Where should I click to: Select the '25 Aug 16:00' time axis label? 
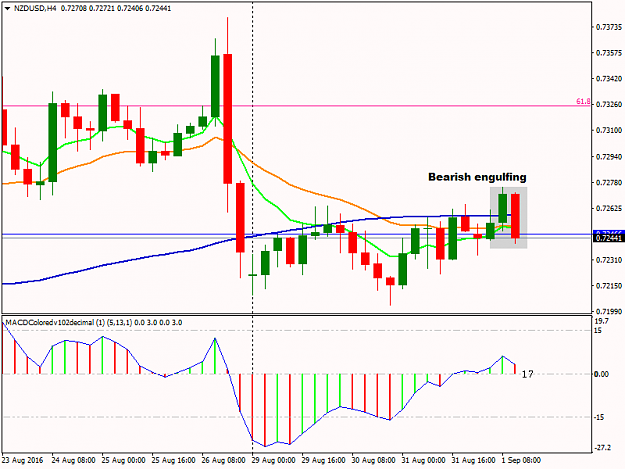pos(173,460)
